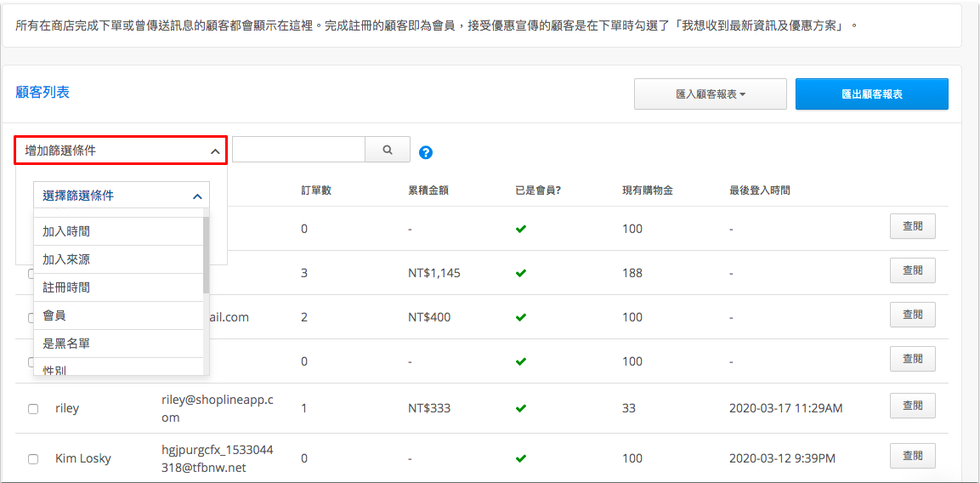The image size is (980, 483).
Task: Click the Kim Losky customer name
Action: point(83,458)
